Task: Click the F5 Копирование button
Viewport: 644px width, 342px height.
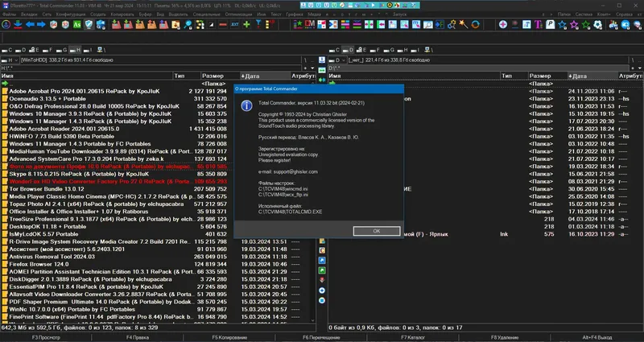Action: (x=230, y=337)
